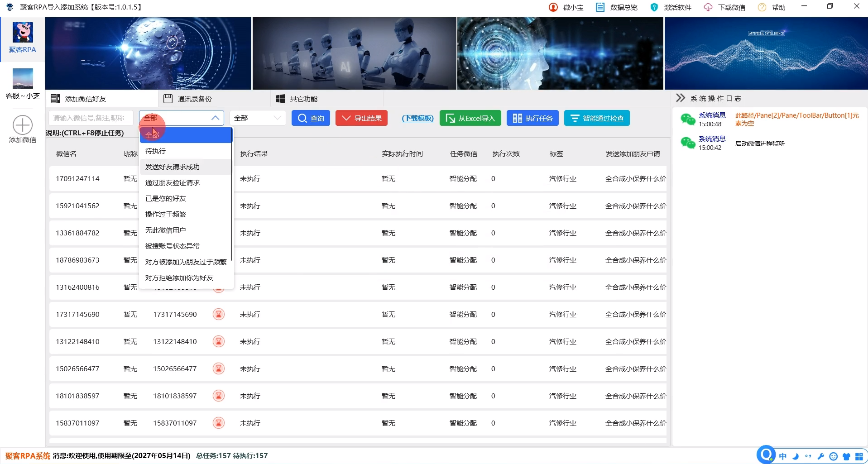Screen dimensions: 868x464
Task: Click the 请输入微信号,备注,昵称 search field
Action: coord(91,118)
